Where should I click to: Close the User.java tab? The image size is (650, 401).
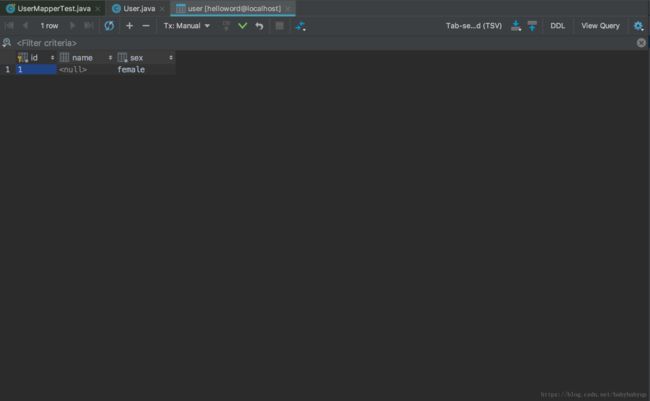[x=162, y=9]
